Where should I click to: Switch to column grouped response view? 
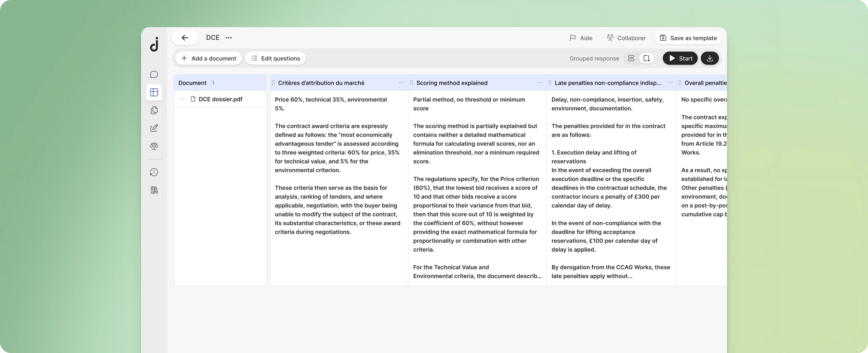[647, 58]
